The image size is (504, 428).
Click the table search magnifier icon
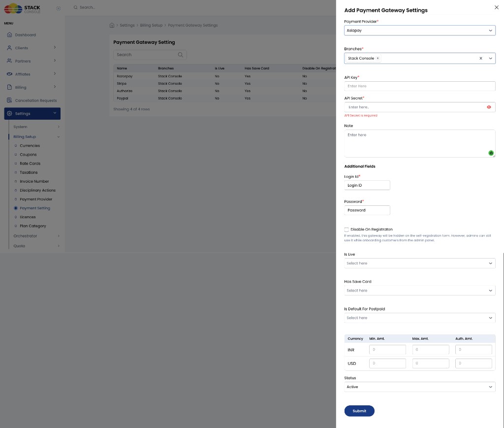180,55
